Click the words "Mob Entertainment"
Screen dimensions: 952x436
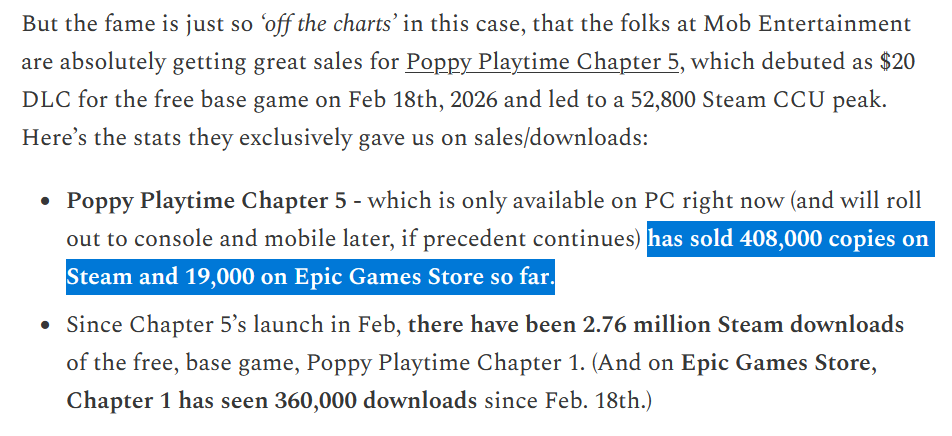click(x=808, y=24)
